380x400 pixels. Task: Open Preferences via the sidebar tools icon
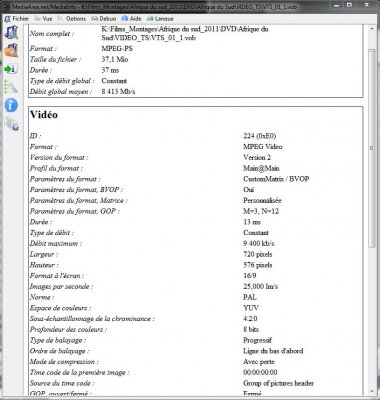point(11,87)
